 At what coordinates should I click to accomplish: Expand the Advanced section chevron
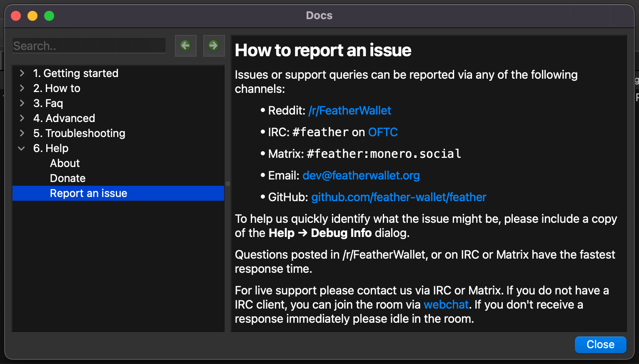[x=22, y=118]
